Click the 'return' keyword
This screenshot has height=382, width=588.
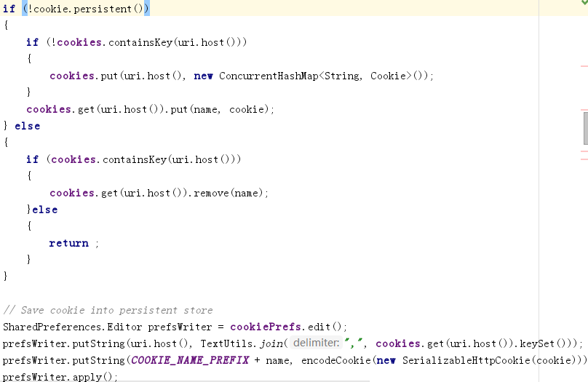69,243
